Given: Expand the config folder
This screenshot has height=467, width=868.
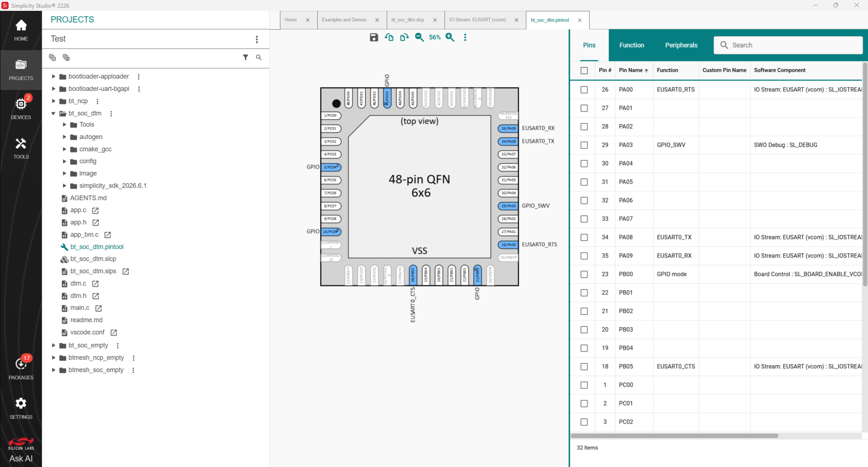Looking at the screenshot, I should 64,161.
